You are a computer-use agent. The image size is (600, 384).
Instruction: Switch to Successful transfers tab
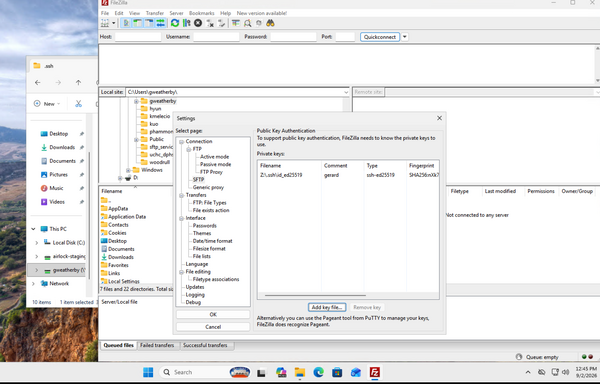[205, 345]
